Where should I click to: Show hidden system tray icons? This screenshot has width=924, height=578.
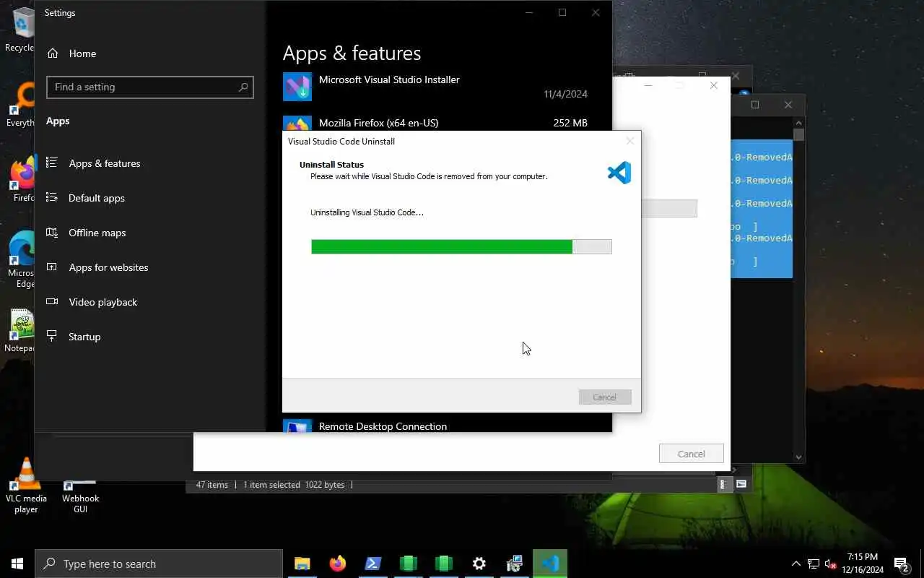796,564
